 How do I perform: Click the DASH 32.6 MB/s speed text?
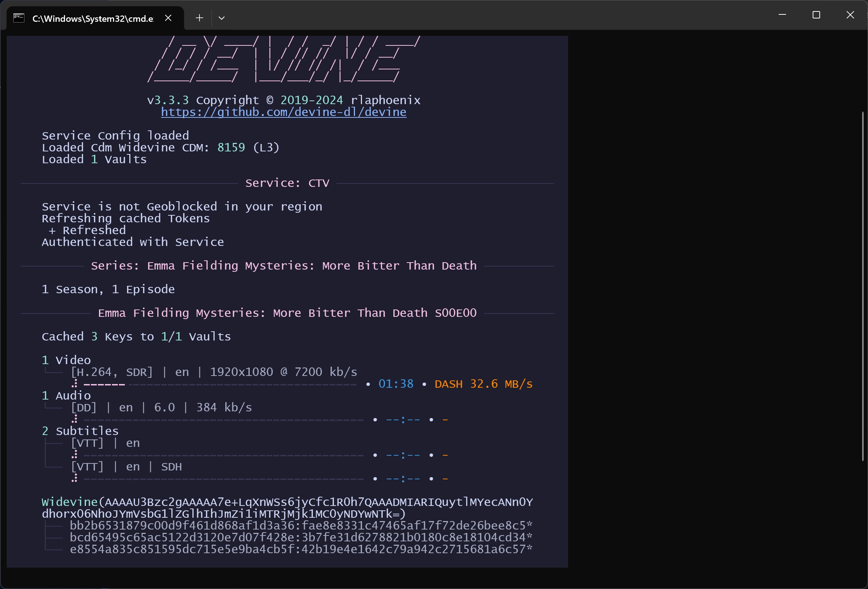483,384
